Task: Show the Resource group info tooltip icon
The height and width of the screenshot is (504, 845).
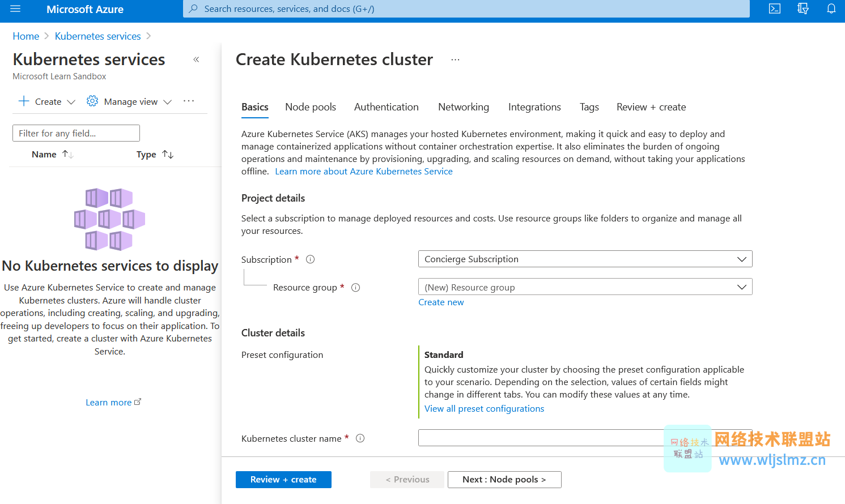Action: [356, 288]
